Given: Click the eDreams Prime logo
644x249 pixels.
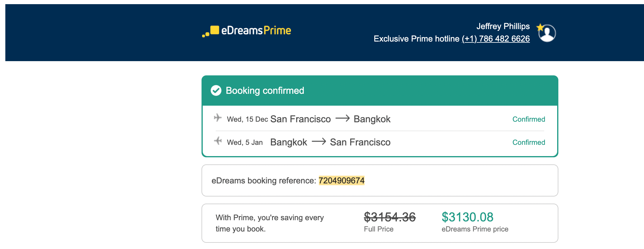Looking at the screenshot, I should (247, 31).
